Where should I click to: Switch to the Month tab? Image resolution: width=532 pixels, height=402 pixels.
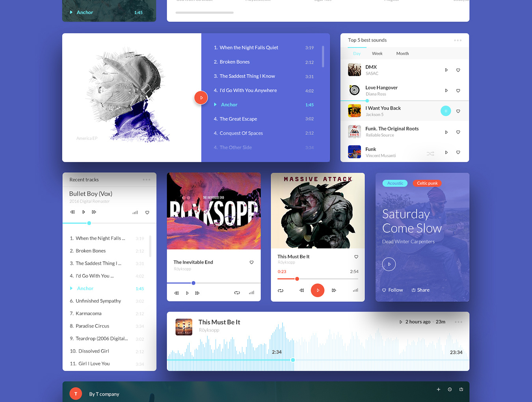pyautogui.click(x=402, y=54)
